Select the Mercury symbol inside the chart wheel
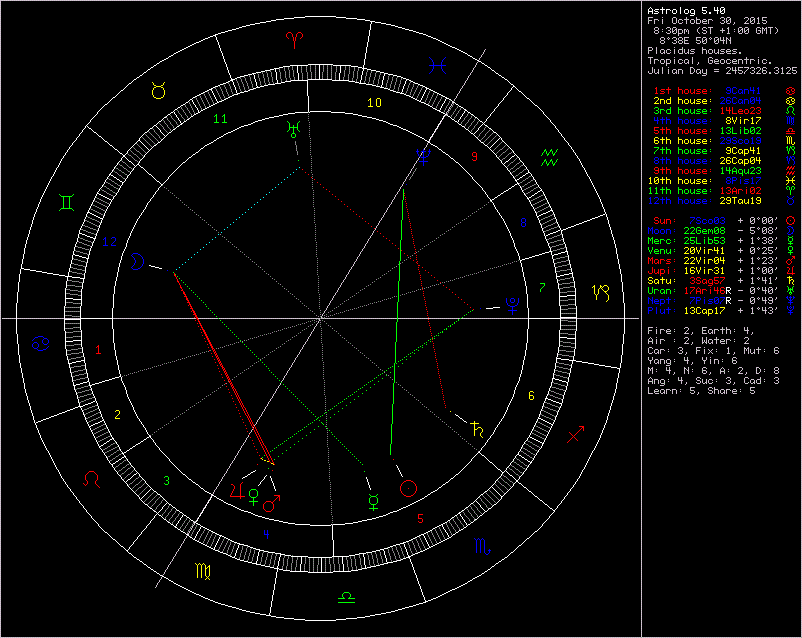This screenshot has height=638, width=802. pyautogui.click(x=374, y=502)
